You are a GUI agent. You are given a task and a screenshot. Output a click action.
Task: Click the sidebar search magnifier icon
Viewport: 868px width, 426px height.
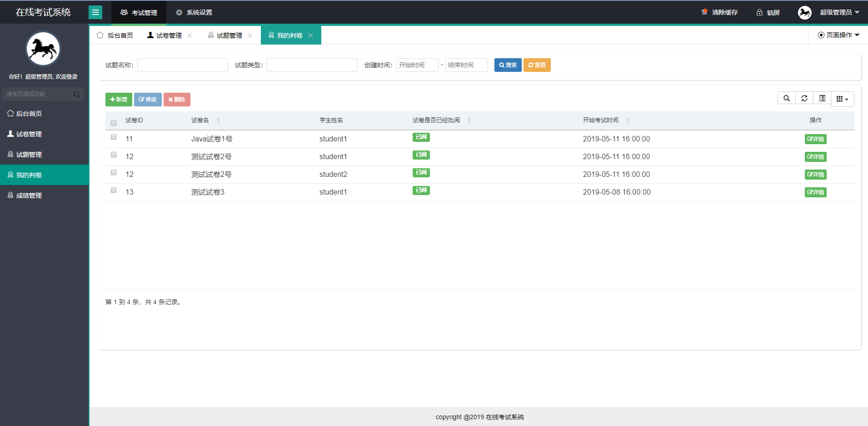point(77,94)
